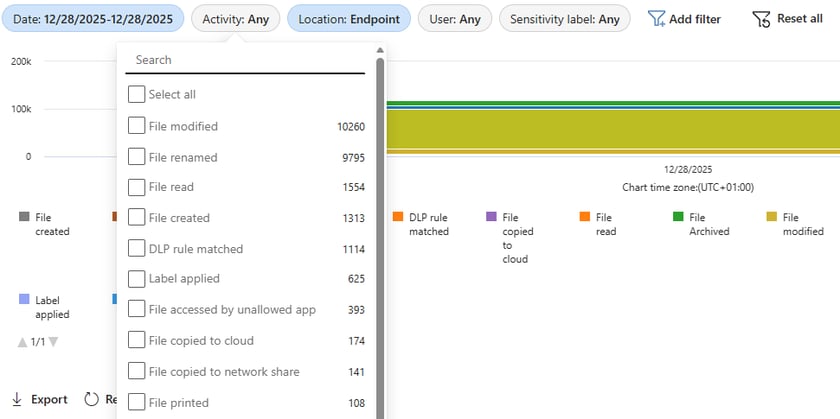Tick the File modified checkbox
Screen dimensions: 840x419
[x=136, y=126]
